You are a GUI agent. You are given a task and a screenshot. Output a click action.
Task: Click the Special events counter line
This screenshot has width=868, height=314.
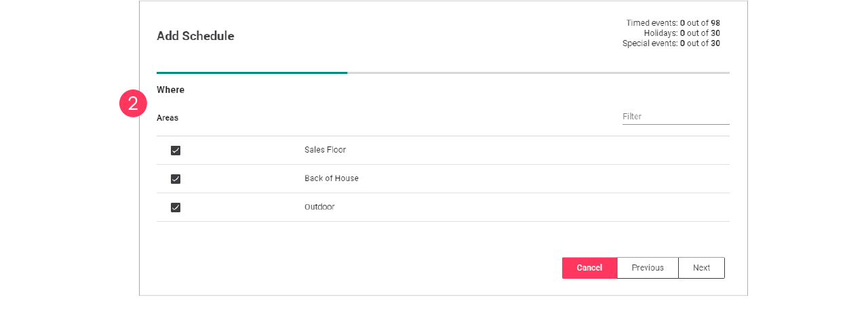click(671, 43)
